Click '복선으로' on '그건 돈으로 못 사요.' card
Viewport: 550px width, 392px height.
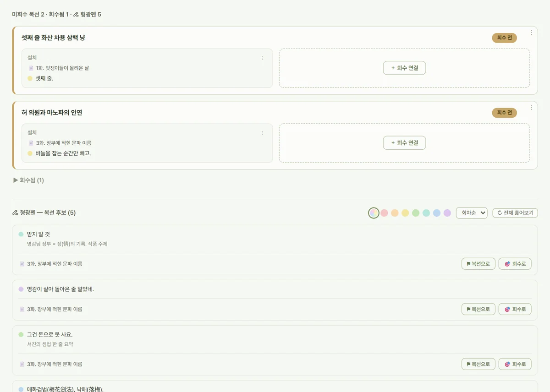point(478,364)
